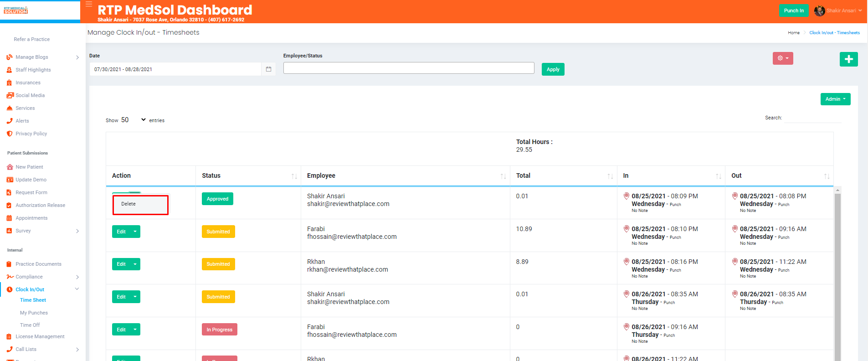
Task: Open the Admin dropdown button
Action: [836, 99]
